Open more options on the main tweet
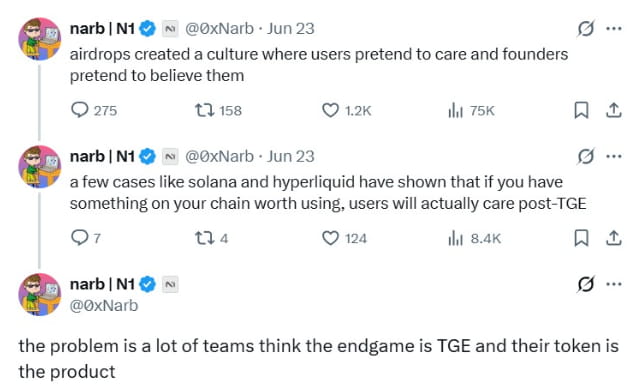 point(614,284)
